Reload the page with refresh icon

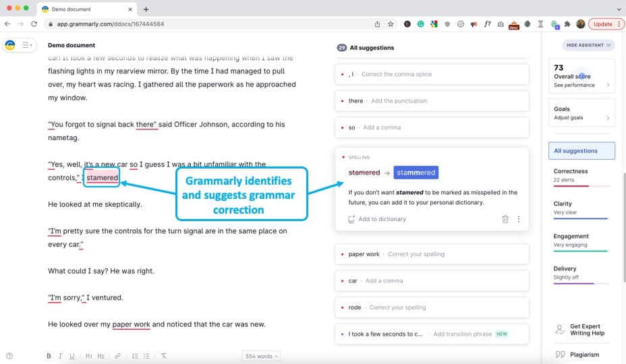point(34,24)
